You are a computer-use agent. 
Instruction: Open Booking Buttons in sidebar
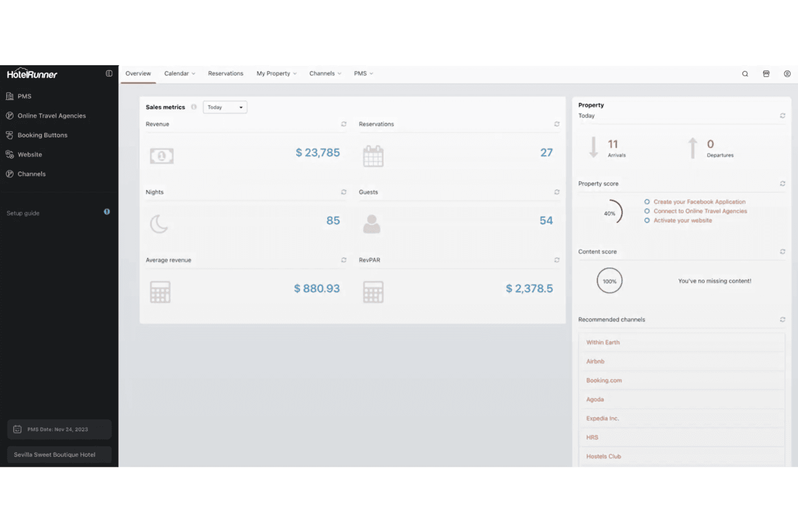pyautogui.click(x=37, y=135)
